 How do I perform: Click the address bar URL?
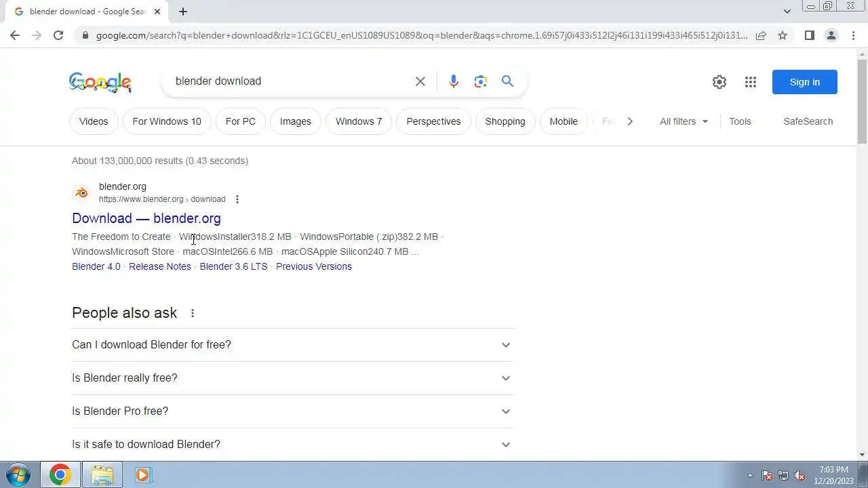coord(421,35)
